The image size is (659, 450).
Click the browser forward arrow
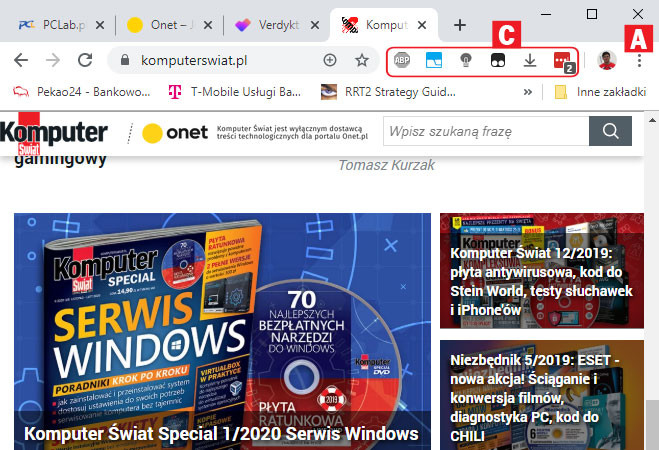click(53, 60)
